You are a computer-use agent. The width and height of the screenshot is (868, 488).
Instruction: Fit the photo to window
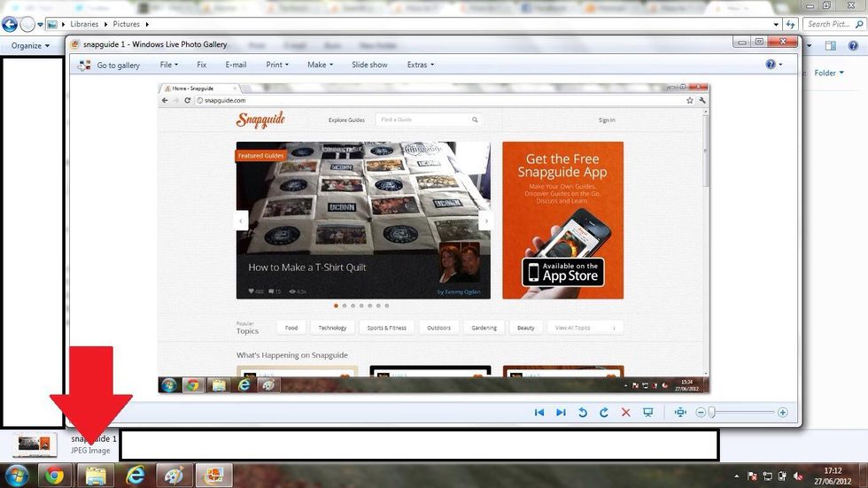680,413
